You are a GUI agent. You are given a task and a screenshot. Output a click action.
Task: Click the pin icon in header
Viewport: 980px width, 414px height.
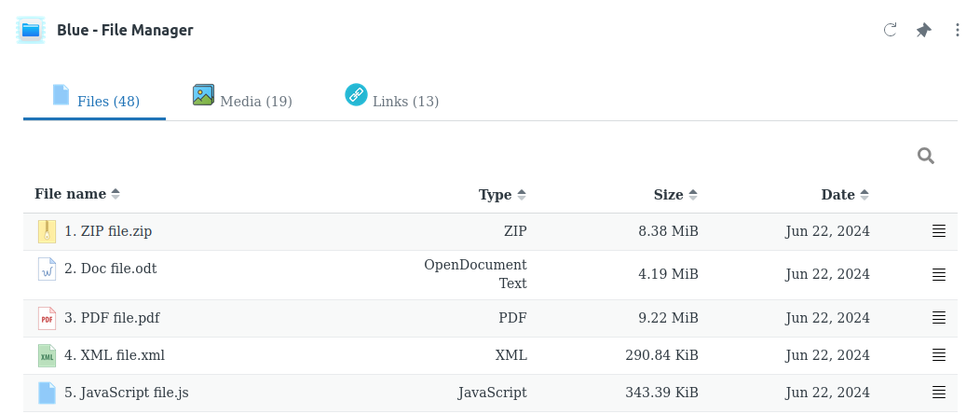[923, 30]
